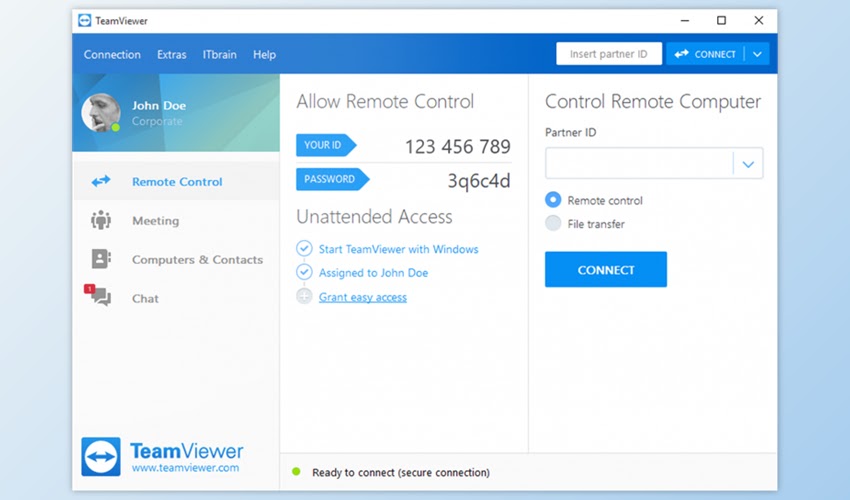Screen dimensions: 850x500
Task: Click the Grant easy access link
Action: click(363, 297)
